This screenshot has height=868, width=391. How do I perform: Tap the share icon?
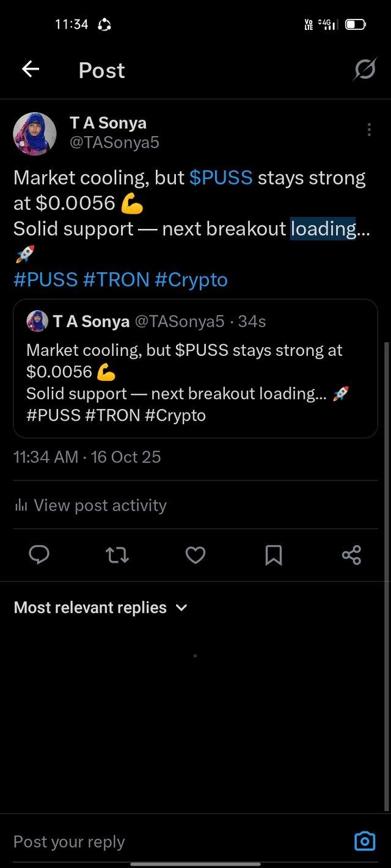[351, 555]
